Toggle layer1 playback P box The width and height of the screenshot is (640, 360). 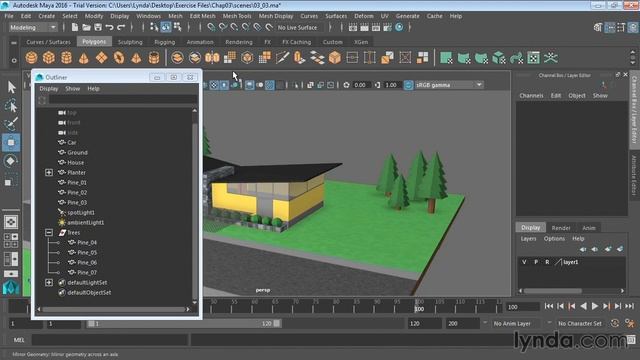(x=536, y=262)
